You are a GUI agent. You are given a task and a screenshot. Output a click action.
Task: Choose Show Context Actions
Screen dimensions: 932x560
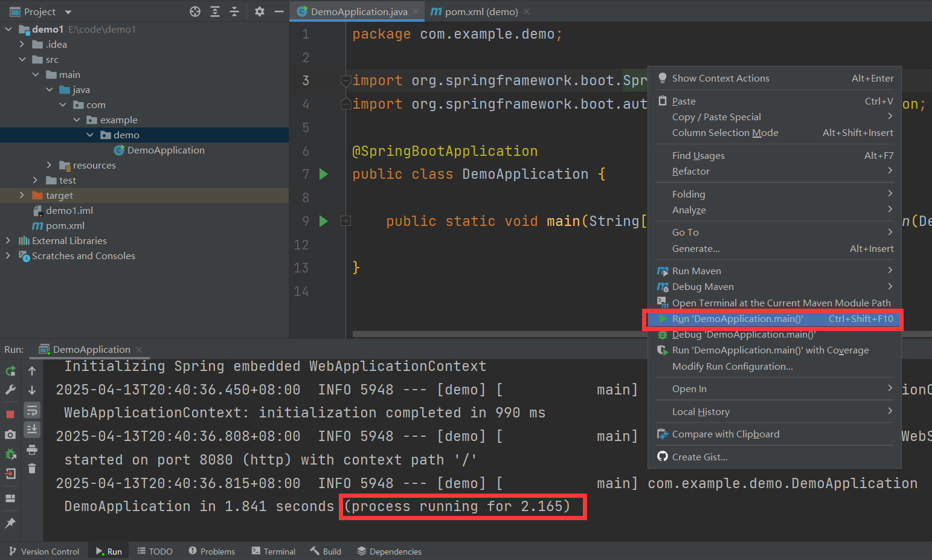774,79
